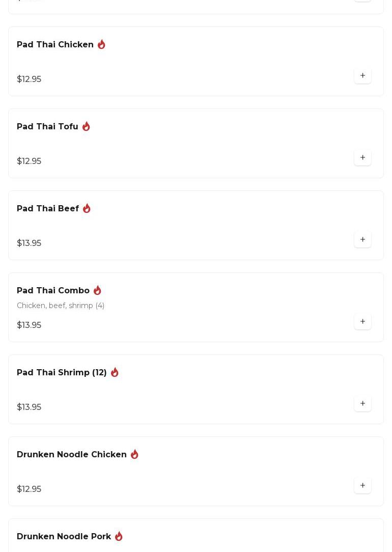Click the plus icon for Pad Thai Beef
The width and height of the screenshot is (392, 552).
[362, 240]
